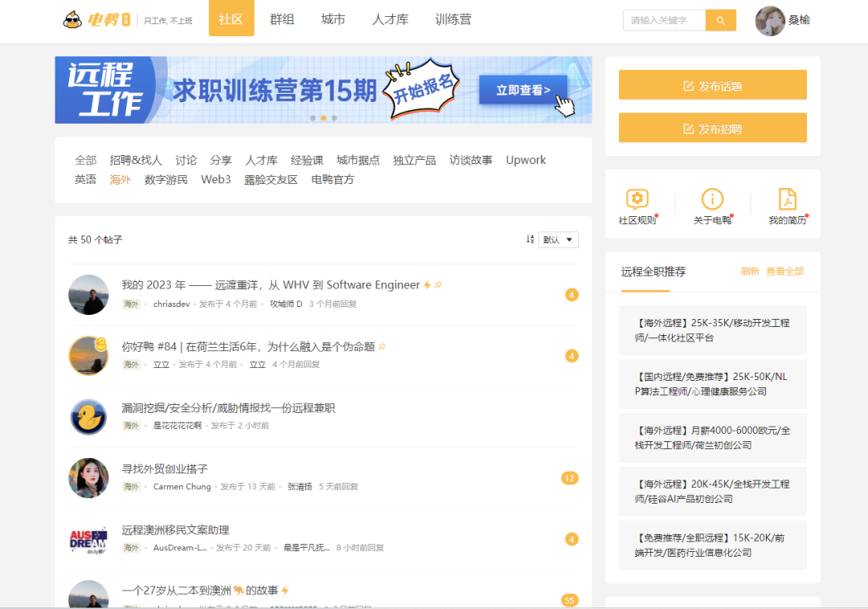Open the 我的简历 document icon
The height and width of the screenshot is (609, 868).
pos(787,199)
